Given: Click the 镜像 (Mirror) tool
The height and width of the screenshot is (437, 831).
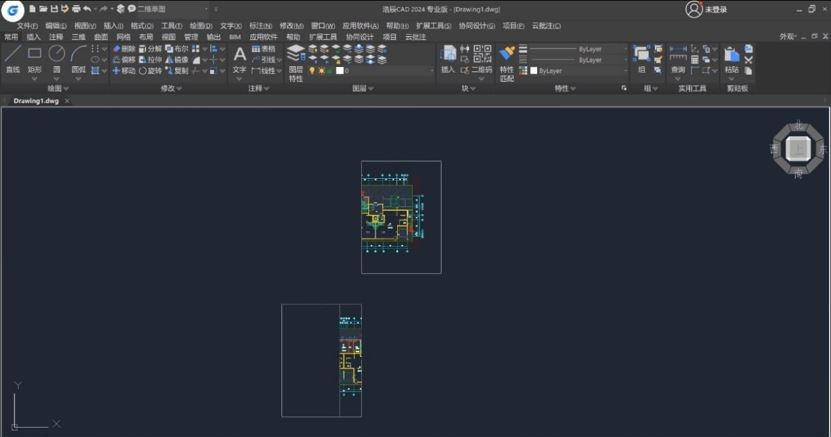Looking at the screenshot, I should 176,60.
